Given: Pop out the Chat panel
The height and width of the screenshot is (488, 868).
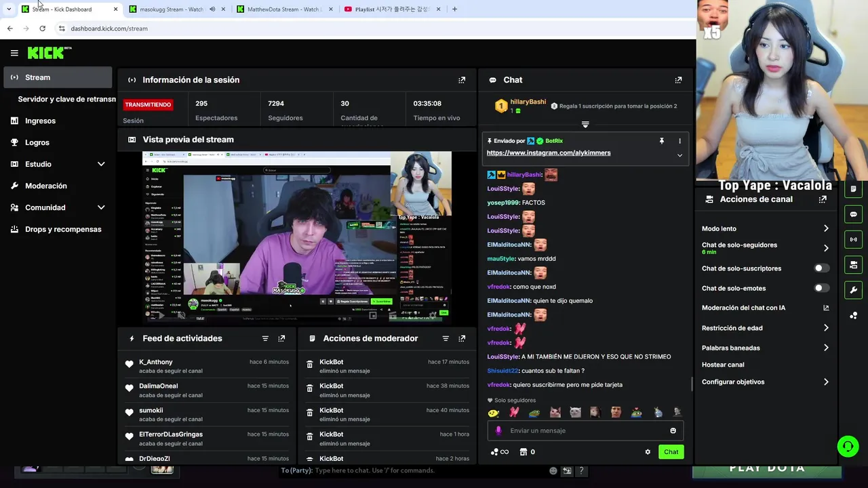Looking at the screenshot, I should click(x=678, y=80).
